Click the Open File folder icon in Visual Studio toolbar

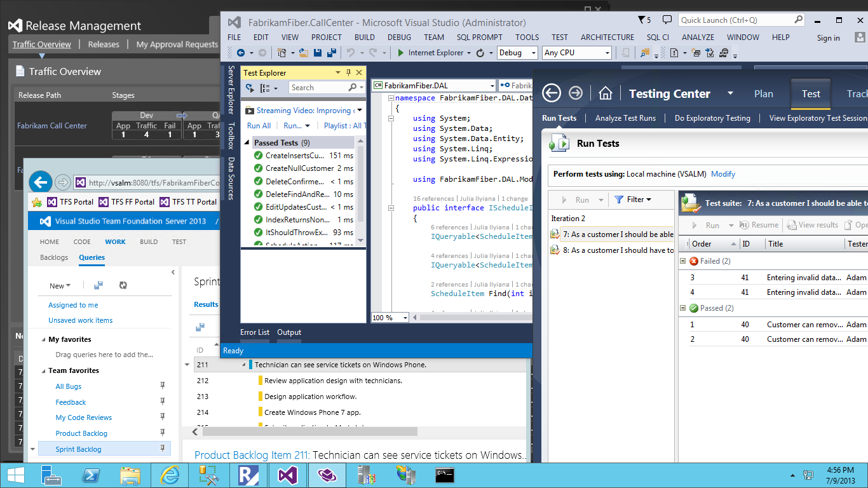pyautogui.click(x=304, y=53)
